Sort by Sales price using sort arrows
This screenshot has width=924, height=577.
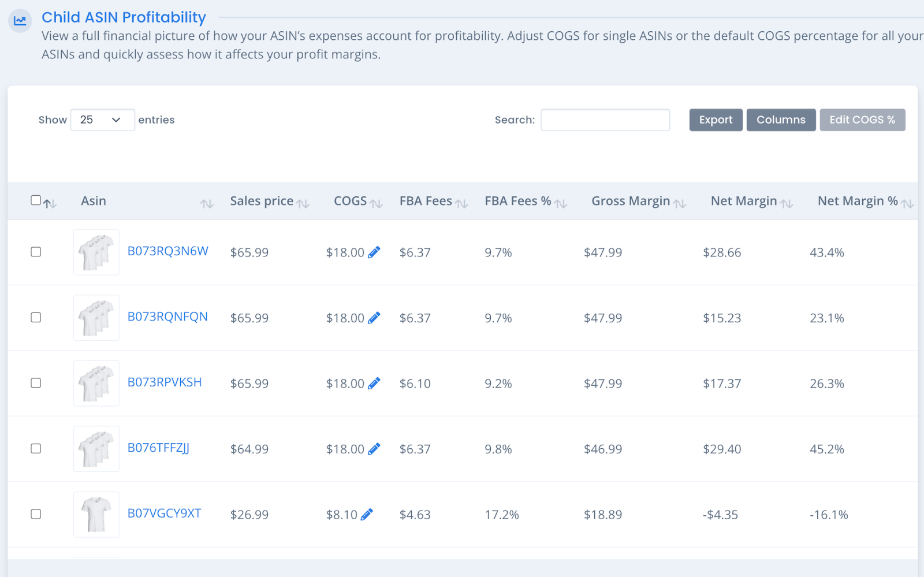[x=303, y=203]
